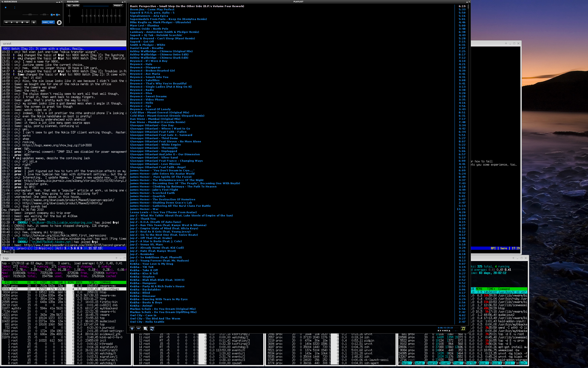Toggle the PL playlist window button
The width and height of the screenshot is (588, 368).
pyautogui.click(x=58, y=14)
